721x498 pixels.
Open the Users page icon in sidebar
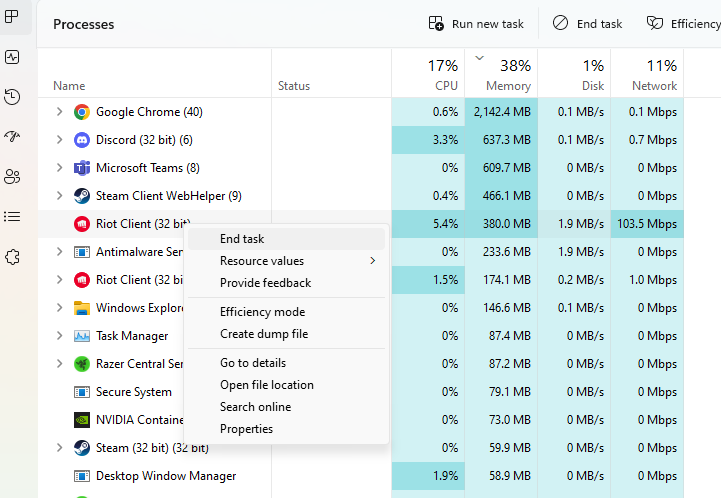click(11, 177)
